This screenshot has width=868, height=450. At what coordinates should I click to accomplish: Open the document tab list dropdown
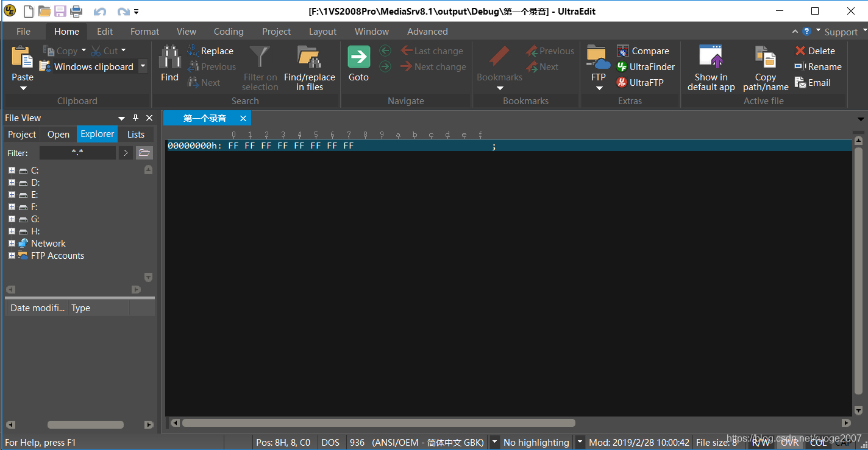pos(861,119)
